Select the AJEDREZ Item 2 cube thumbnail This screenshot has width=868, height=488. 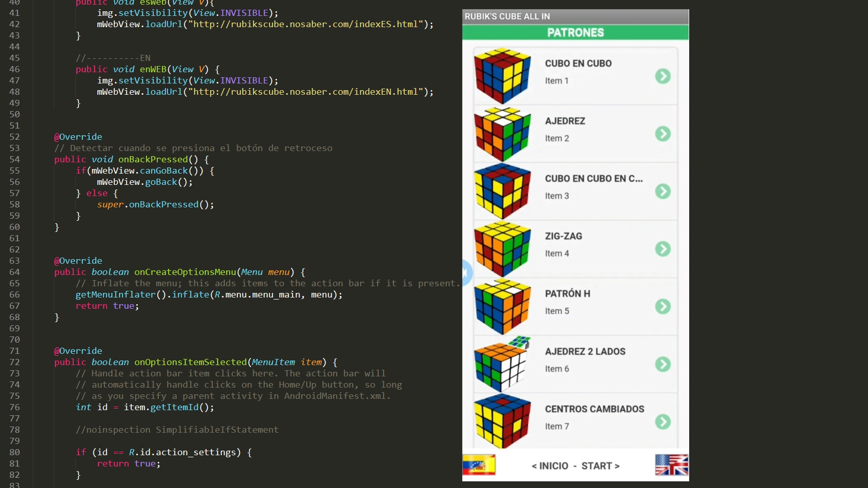[502, 134]
